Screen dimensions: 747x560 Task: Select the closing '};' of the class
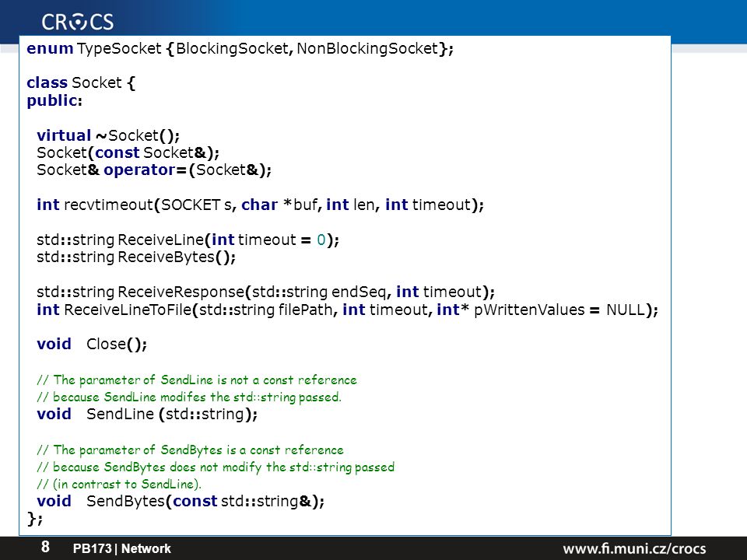35,518
